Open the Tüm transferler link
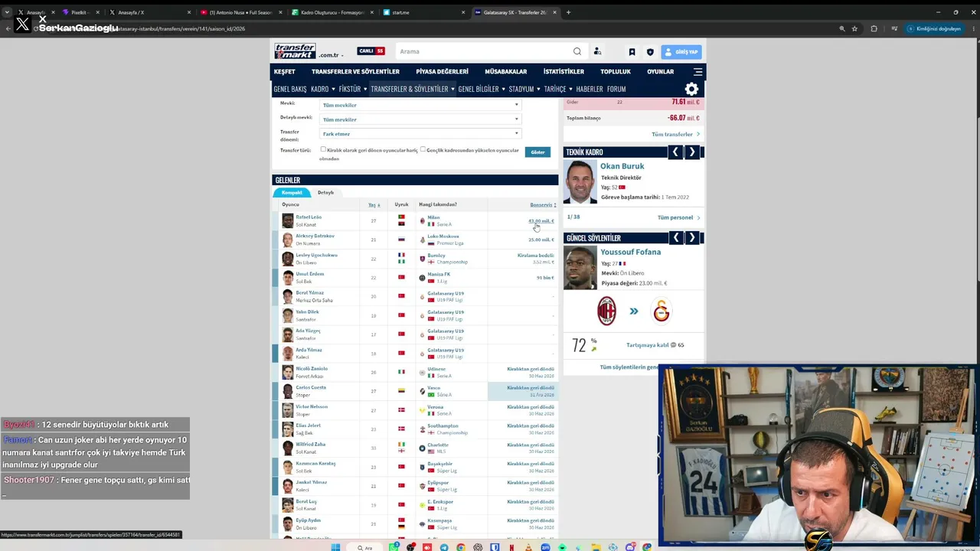The height and width of the screenshot is (551, 980). 675,135
